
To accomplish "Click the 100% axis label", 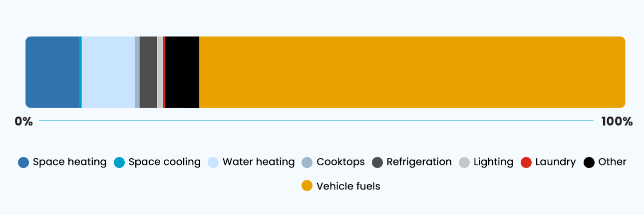I will (618, 121).
